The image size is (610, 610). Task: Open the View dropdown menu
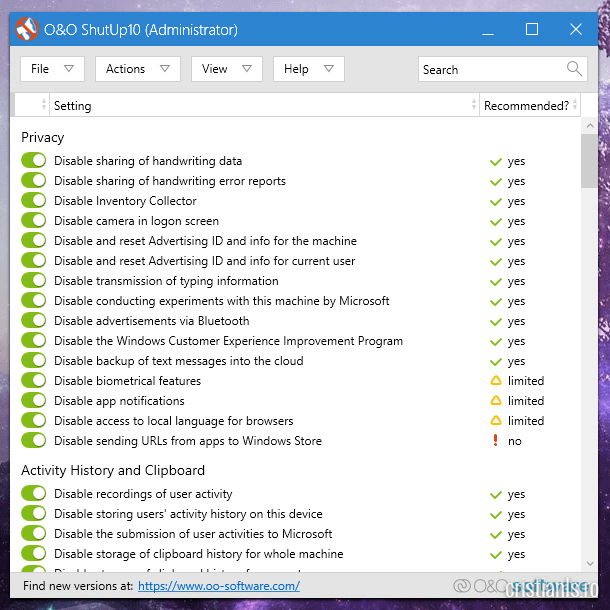click(227, 69)
